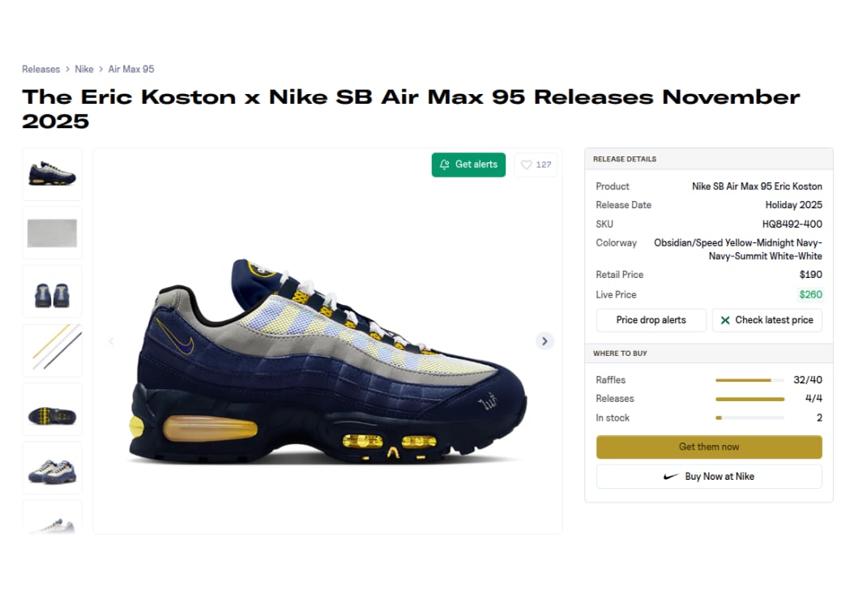Open the Air Max 95 breadcrumb

point(131,69)
